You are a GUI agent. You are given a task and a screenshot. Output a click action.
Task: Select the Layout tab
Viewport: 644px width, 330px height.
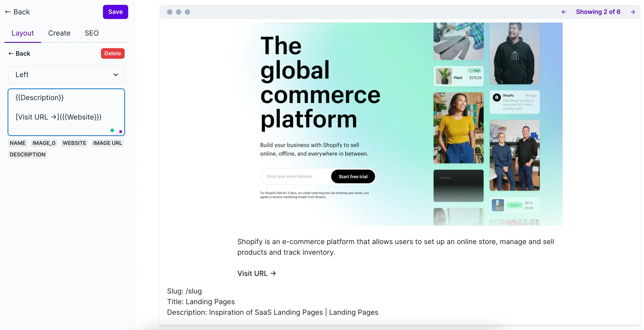tap(23, 33)
